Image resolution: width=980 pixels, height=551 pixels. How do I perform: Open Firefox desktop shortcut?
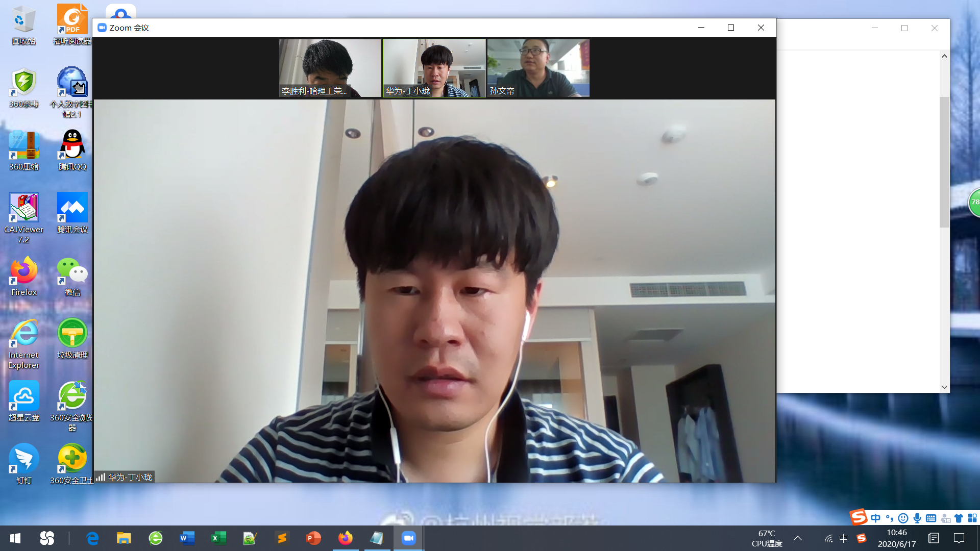[x=23, y=276]
